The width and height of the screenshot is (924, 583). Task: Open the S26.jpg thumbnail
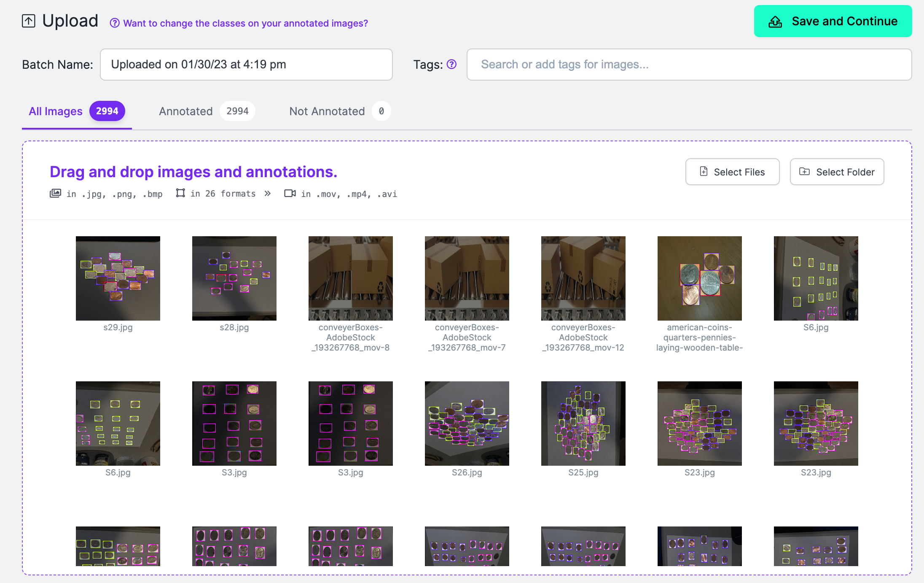pos(467,424)
